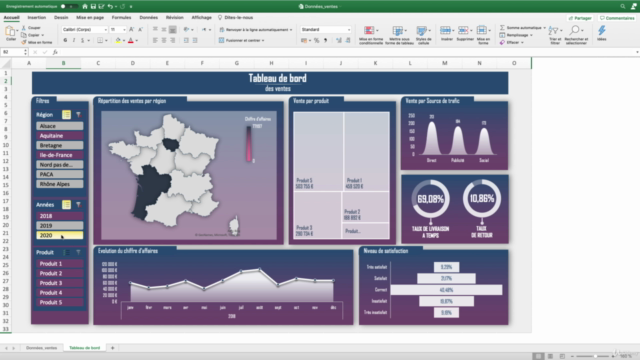The image size is (640, 360).
Task: Toggle the Produit 3 slicer item
Action: [60, 283]
